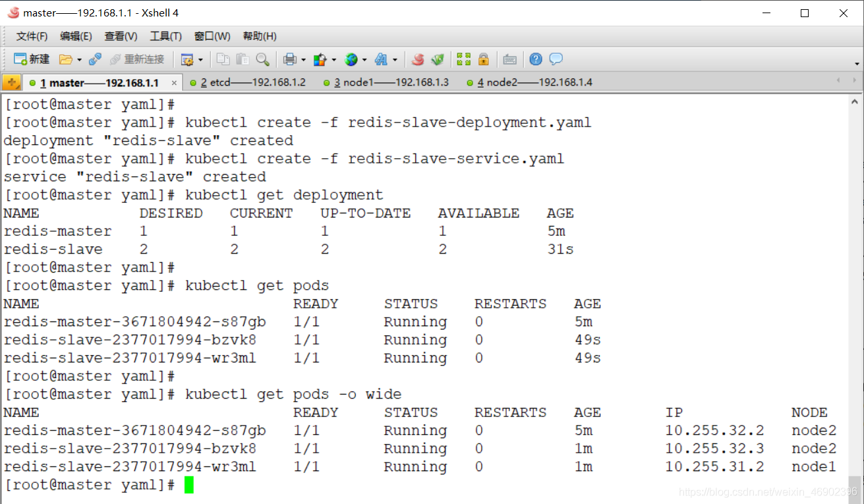Click the toolbar overflow arrow at right

point(857,64)
